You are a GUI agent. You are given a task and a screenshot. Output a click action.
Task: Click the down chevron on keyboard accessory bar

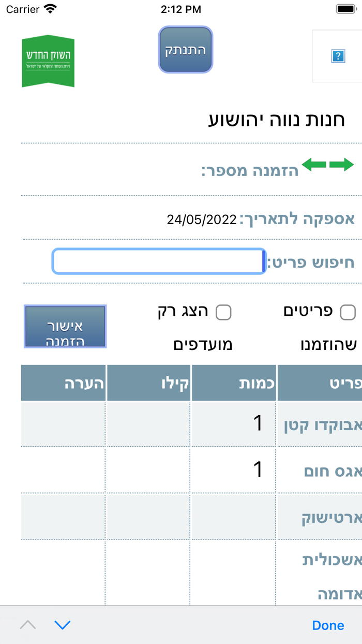click(x=63, y=625)
